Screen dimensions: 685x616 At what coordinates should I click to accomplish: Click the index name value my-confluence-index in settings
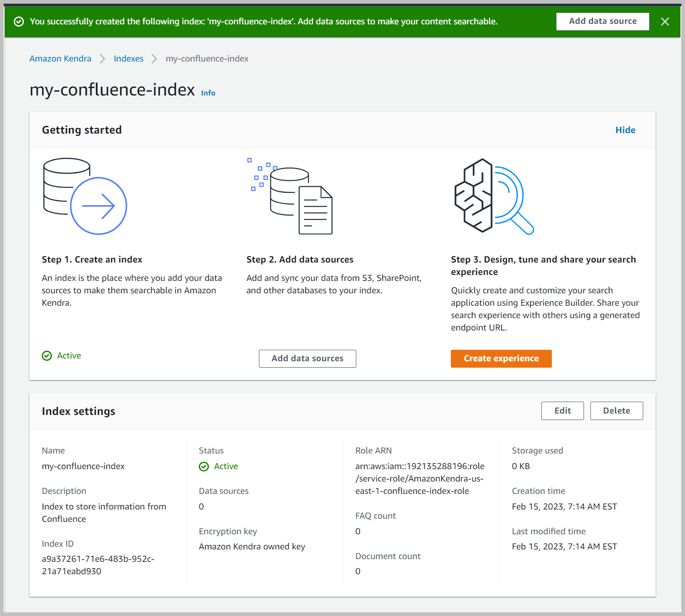(x=83, y=466)
